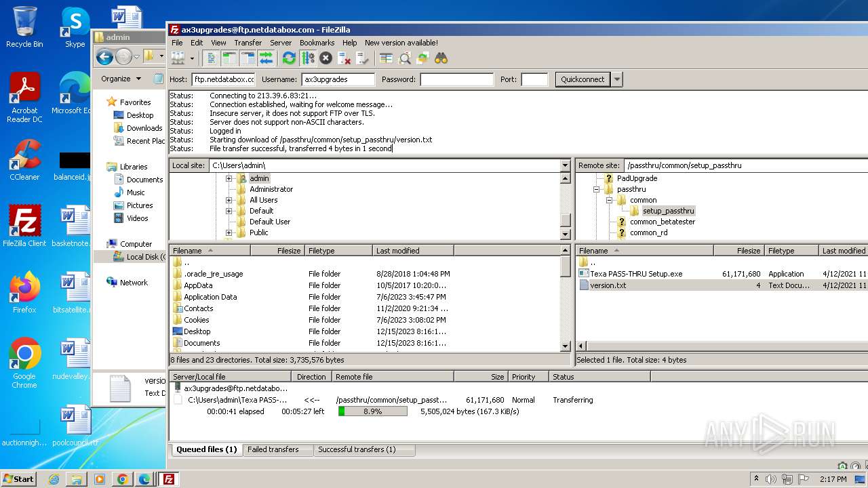Select Cookies folder in local list
This screenshot has height=488, width=868.
click(197, 320)
